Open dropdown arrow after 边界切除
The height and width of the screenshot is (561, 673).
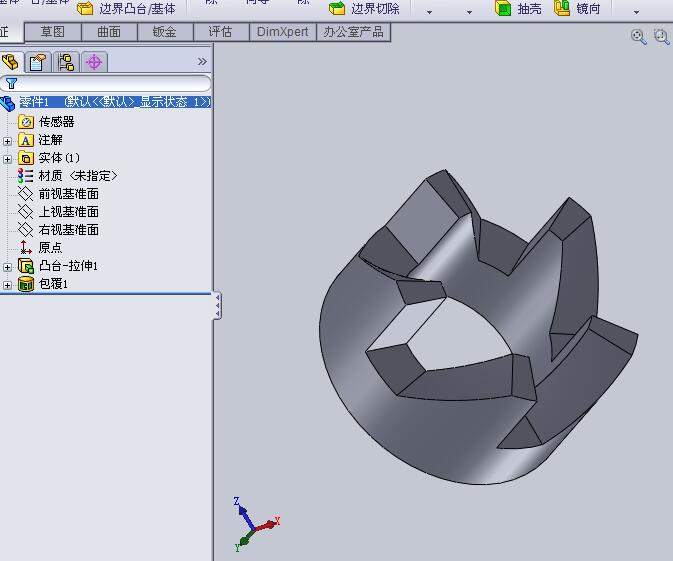(429, 12)
